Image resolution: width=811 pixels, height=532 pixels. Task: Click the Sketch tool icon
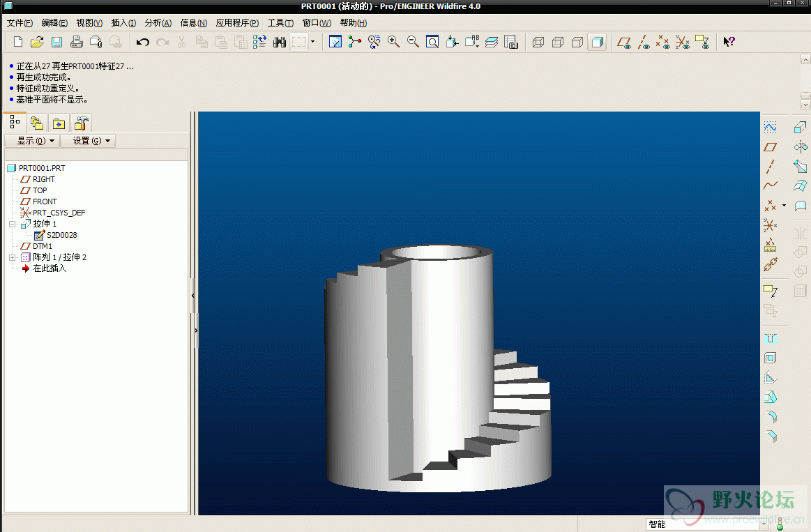(x=770, y=127)
